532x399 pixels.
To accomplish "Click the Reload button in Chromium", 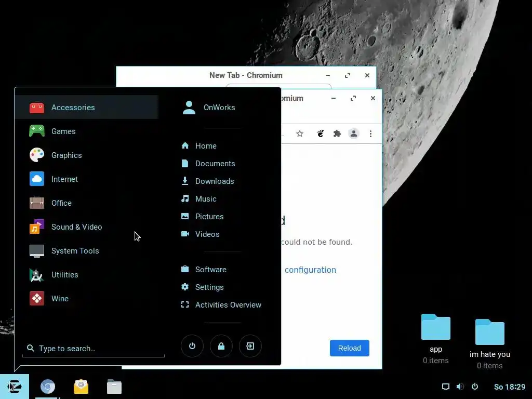I will [350, 348].
